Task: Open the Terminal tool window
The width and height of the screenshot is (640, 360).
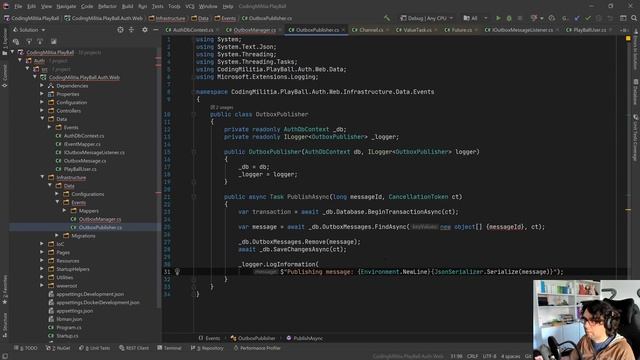Action: (169, 348)
